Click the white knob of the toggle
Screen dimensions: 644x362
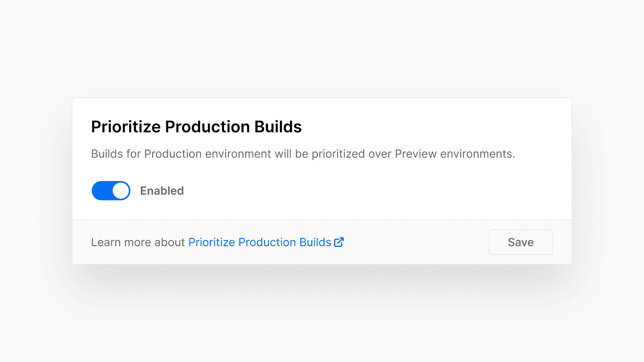point(121,191)
